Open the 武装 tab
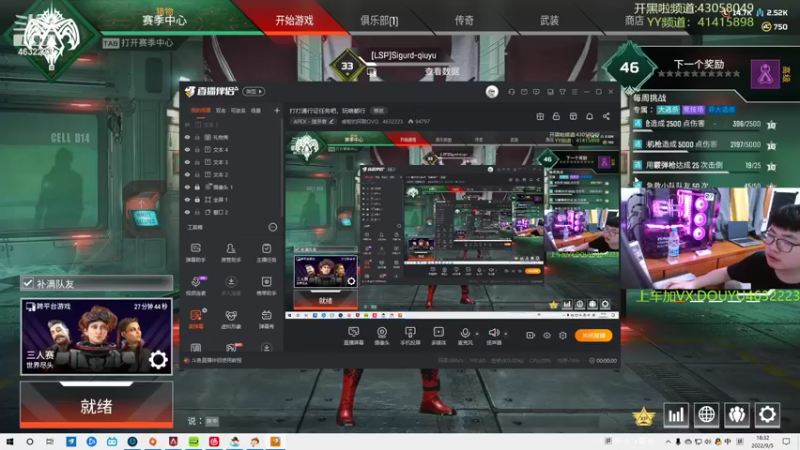The image size is (800, 450). click(x=549, y=20)
